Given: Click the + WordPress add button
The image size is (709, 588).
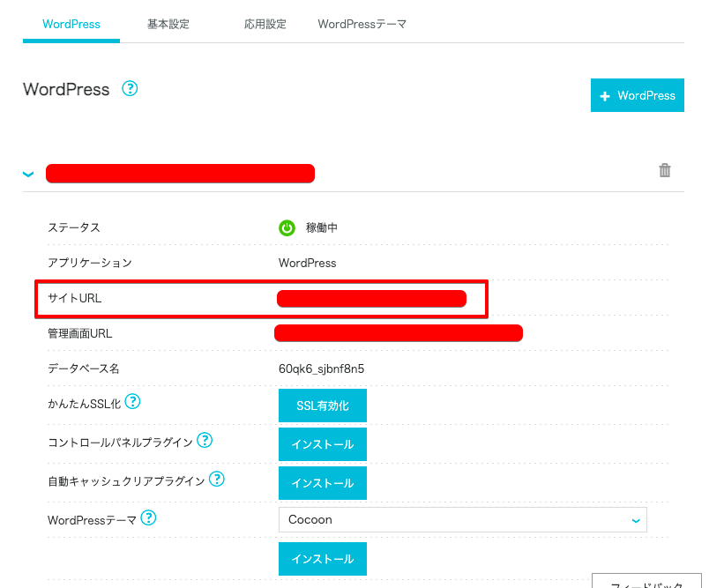Looking at the screenshot, I should click(x=637, y=95).
